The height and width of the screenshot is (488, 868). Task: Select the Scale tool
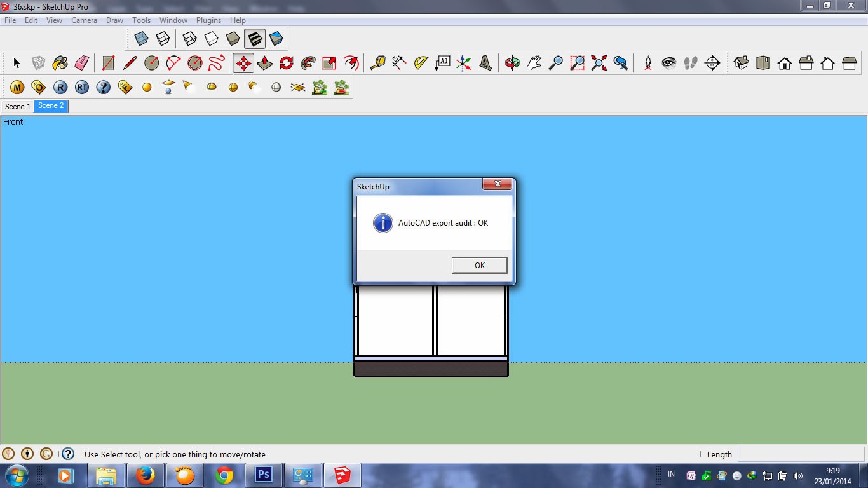329,63
